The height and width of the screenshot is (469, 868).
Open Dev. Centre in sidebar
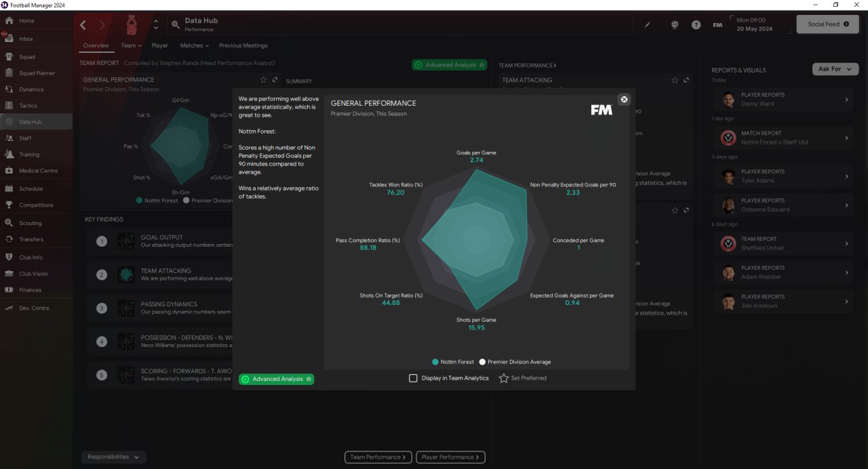(36, 308)
